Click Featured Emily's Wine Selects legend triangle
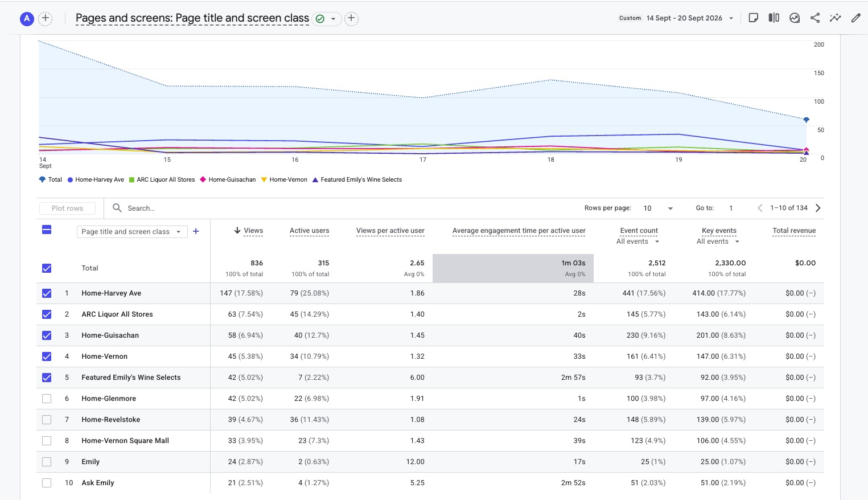Screen dimensions: 868x500 pos(315,179)
